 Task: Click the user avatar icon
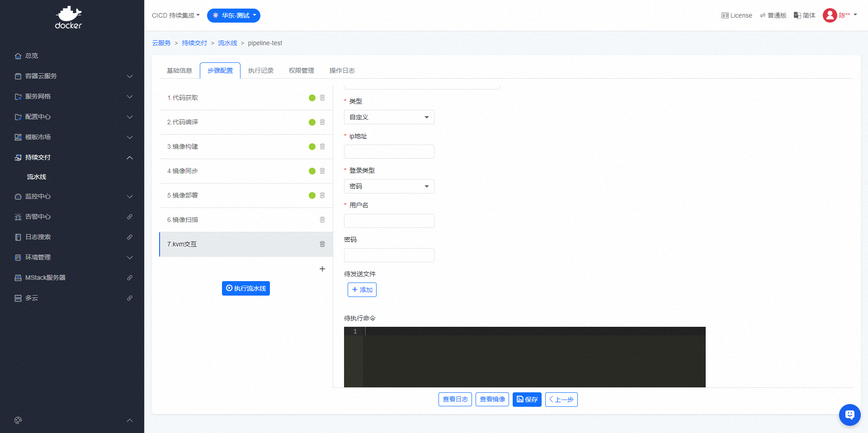(x=830, y=15)
